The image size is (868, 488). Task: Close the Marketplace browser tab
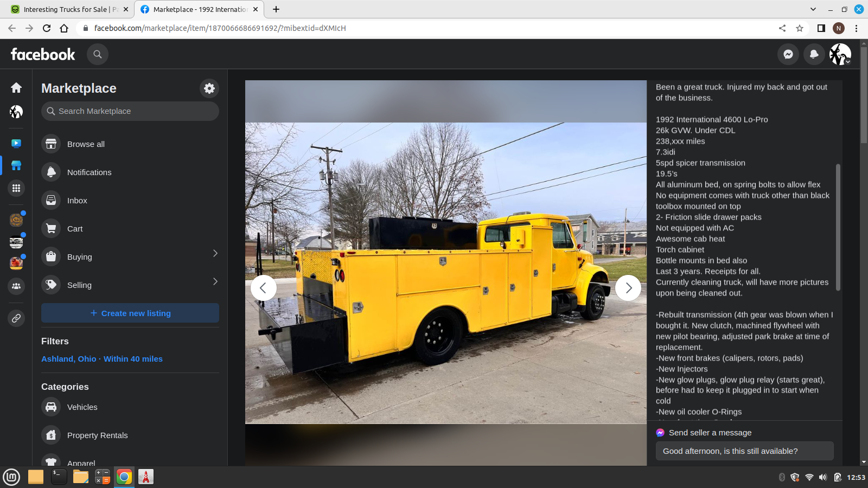click(256, 9)
